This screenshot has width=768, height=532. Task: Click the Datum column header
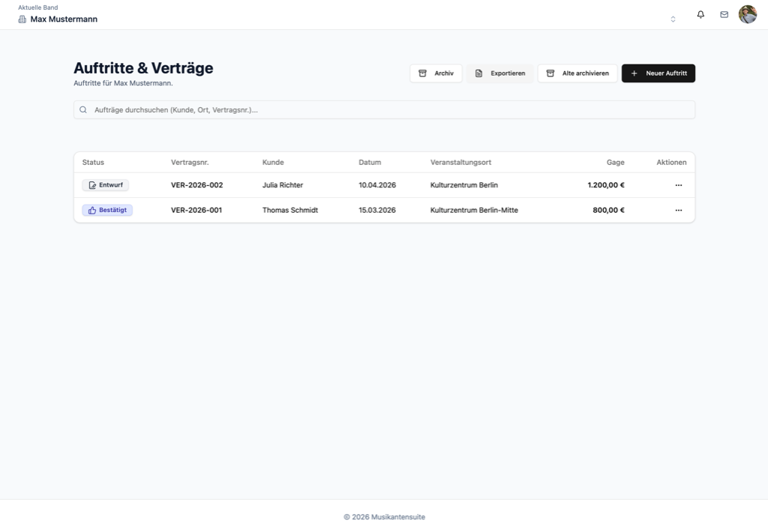(370, 162)
